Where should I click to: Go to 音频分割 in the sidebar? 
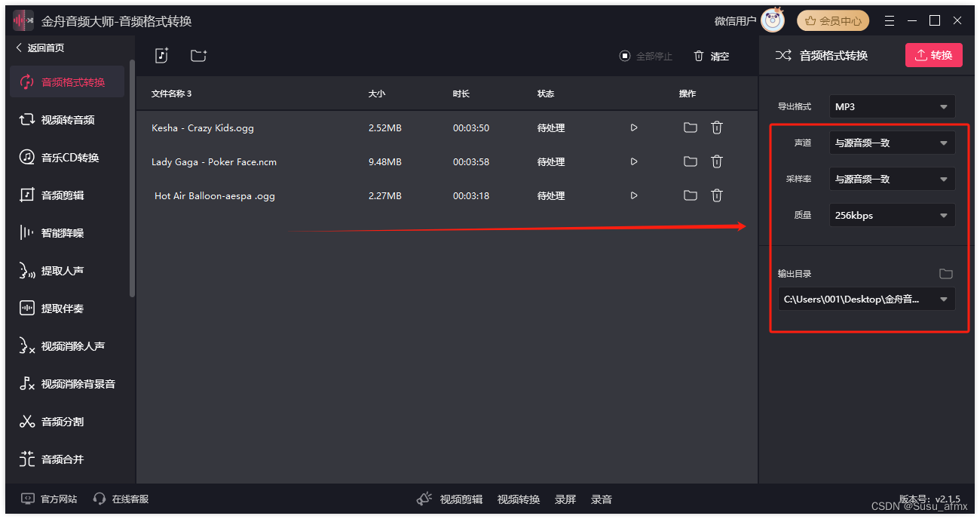pos(67,422)
